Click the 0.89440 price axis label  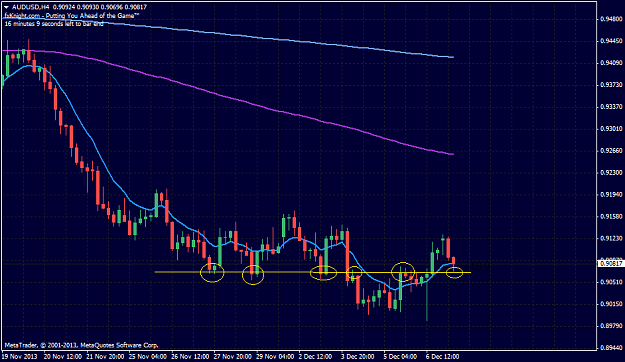(612, 347)
